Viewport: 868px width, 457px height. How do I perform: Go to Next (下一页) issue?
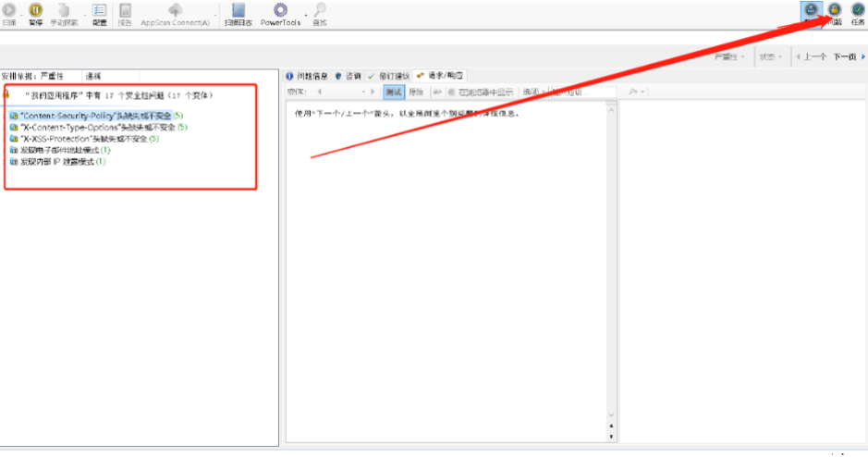[x=849, y=57]
